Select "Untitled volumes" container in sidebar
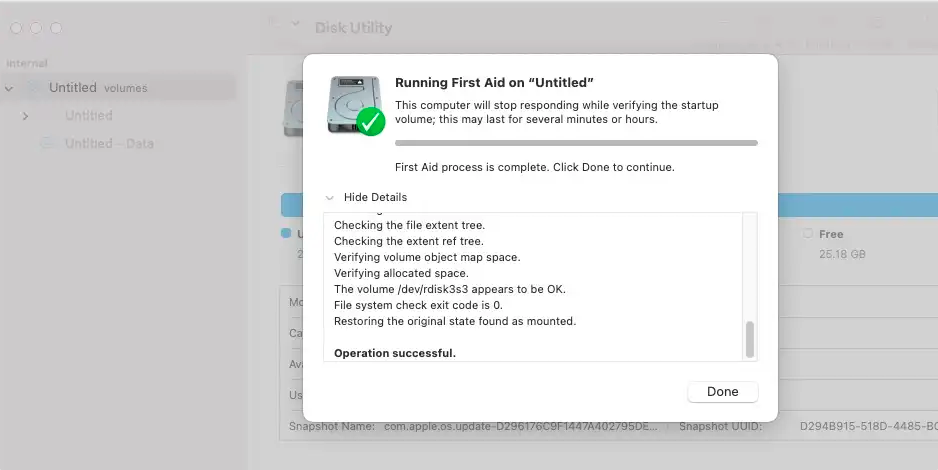 tap(98, 88)
